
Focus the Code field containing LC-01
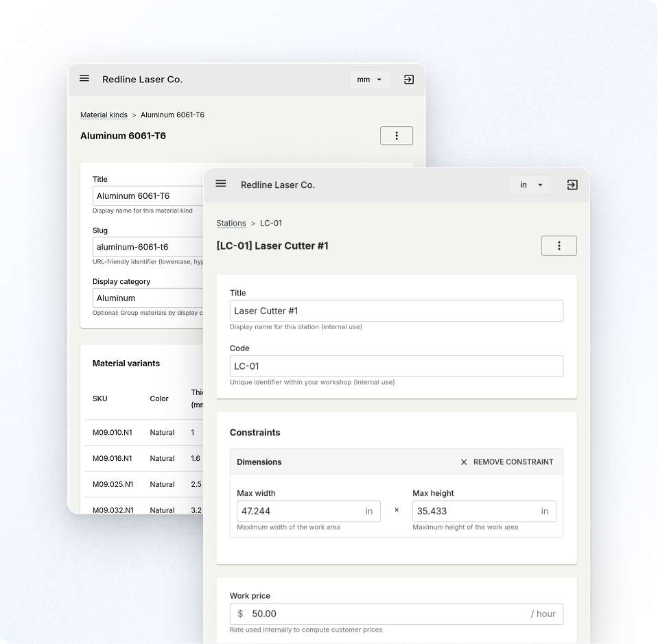pyautogui.click(x=396, y=366)
